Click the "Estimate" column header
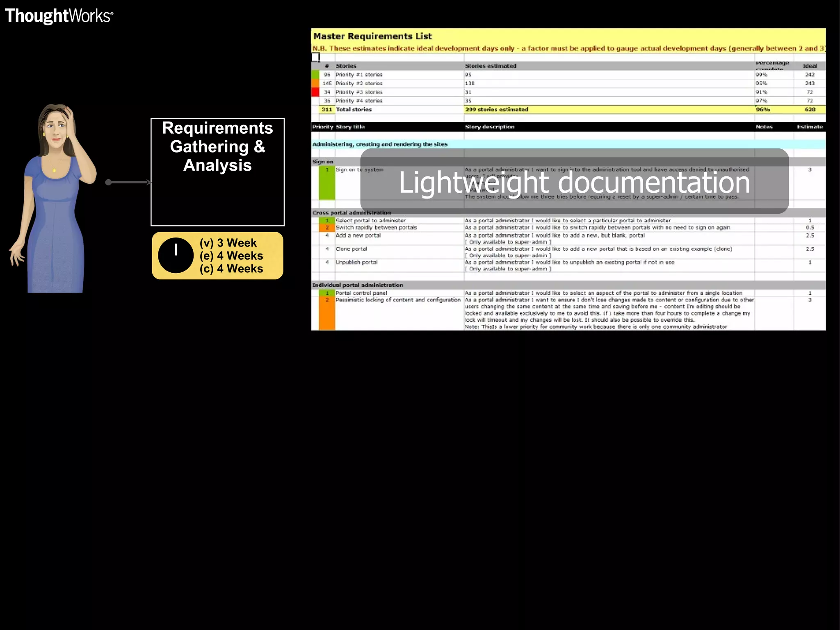 tap(810, 127)
